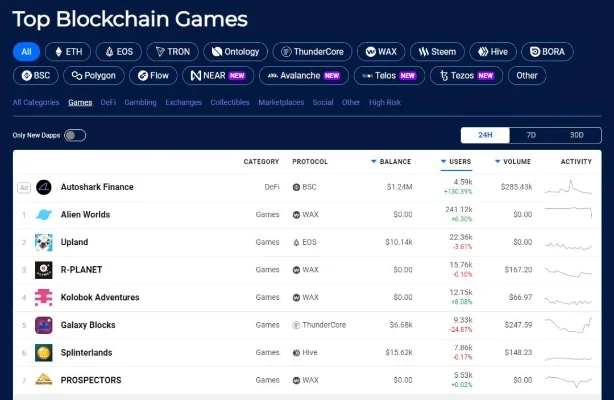
Task: Click the Kolobok Adventures logo icon
Action: pos(44,297)
